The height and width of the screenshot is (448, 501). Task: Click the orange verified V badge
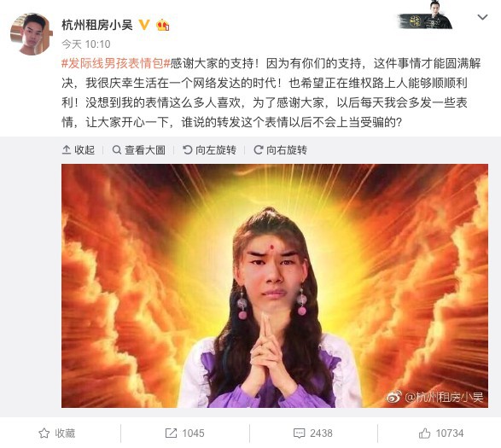143,25
